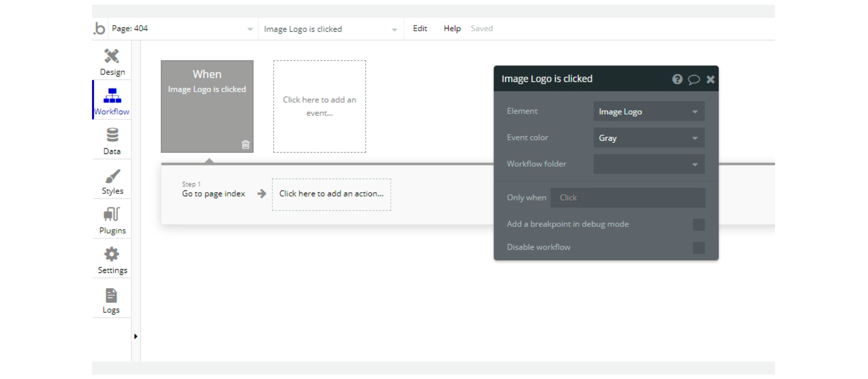
Task: Expand the Page: 404 selector dropdown
Action: pyautogui.click(x=181, y=29)
